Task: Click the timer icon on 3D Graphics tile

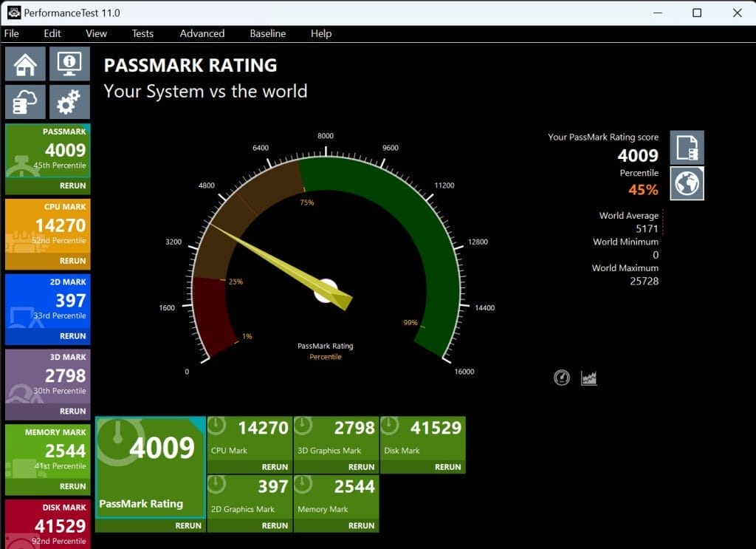Action: (x=303, y=426)
